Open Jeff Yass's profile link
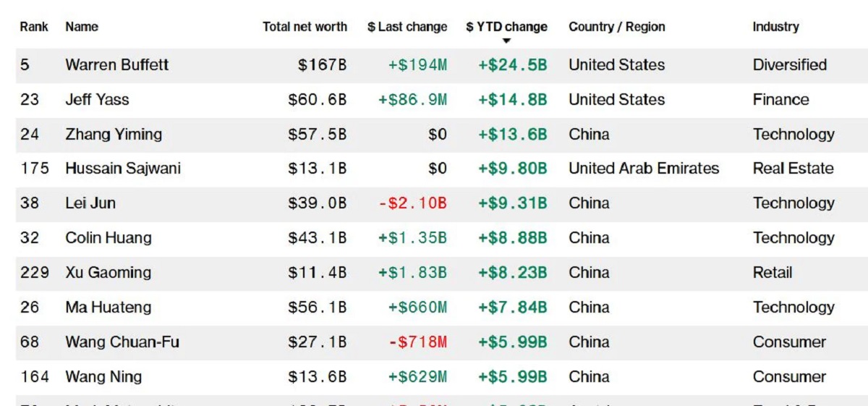Viewport: 868px width, 406px height. pyautogui.click(x=97, y=100)
